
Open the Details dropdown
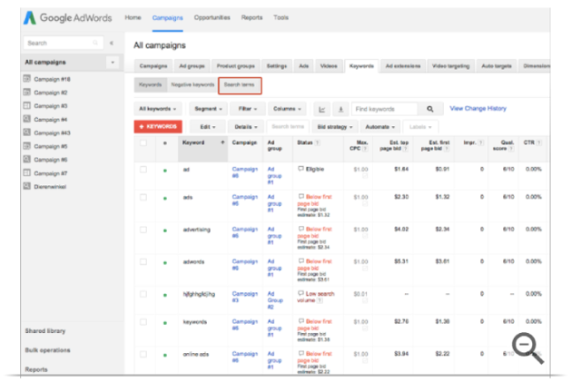point(246,127)
